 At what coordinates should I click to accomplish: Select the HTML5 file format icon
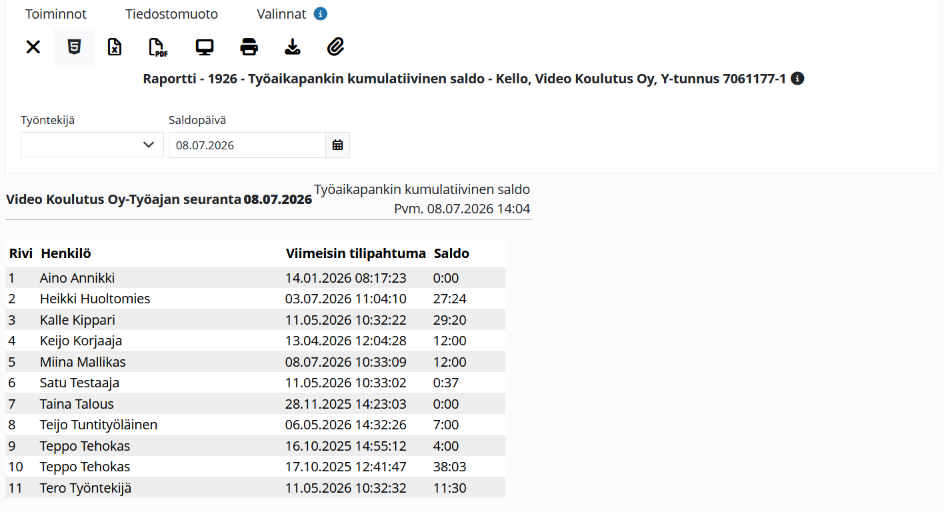click(74, 47)
